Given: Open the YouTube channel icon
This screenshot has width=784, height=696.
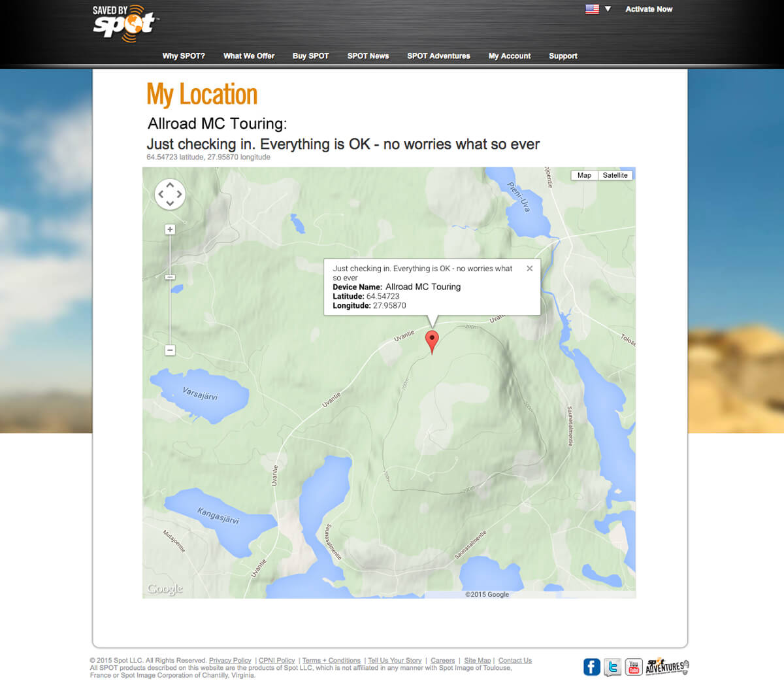Looking at the screenshot, I should coord(634,667).
